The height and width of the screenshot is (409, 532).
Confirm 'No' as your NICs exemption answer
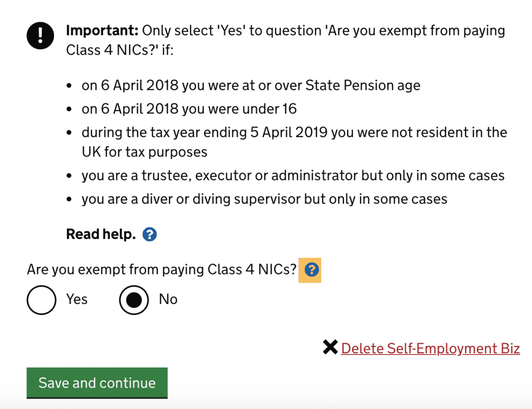[x=134, y=300]
